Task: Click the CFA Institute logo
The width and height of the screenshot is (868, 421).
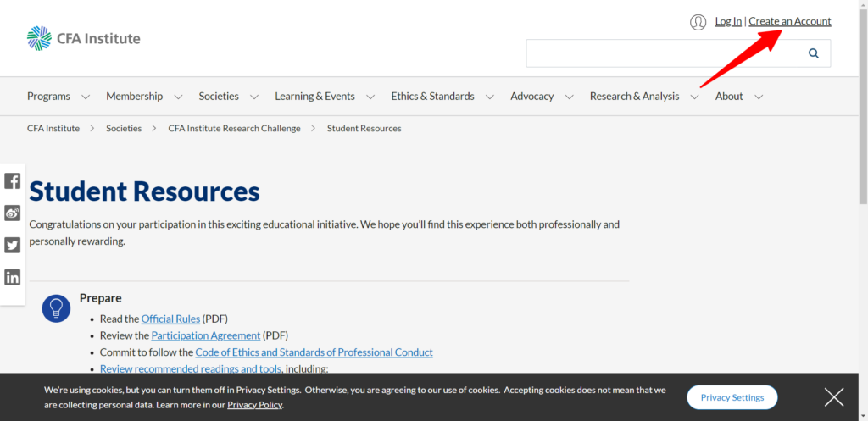Action: click(x=83, y=38)
